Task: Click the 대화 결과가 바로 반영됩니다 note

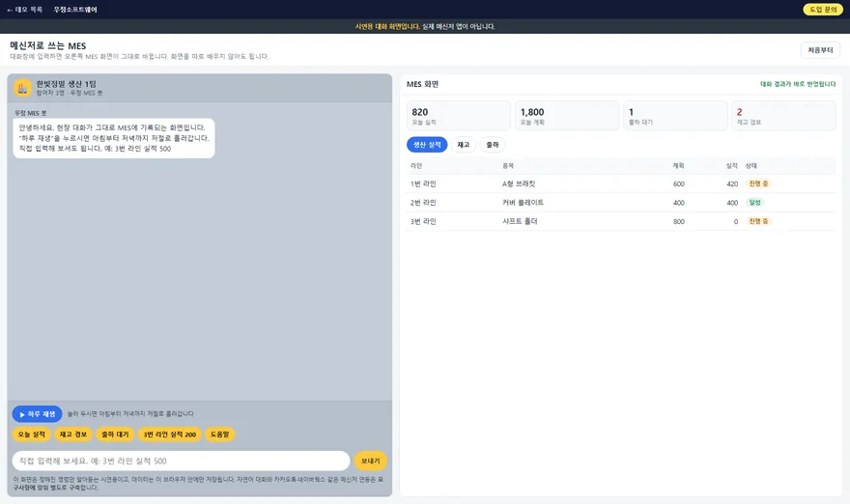Action: tap(798, 84)
